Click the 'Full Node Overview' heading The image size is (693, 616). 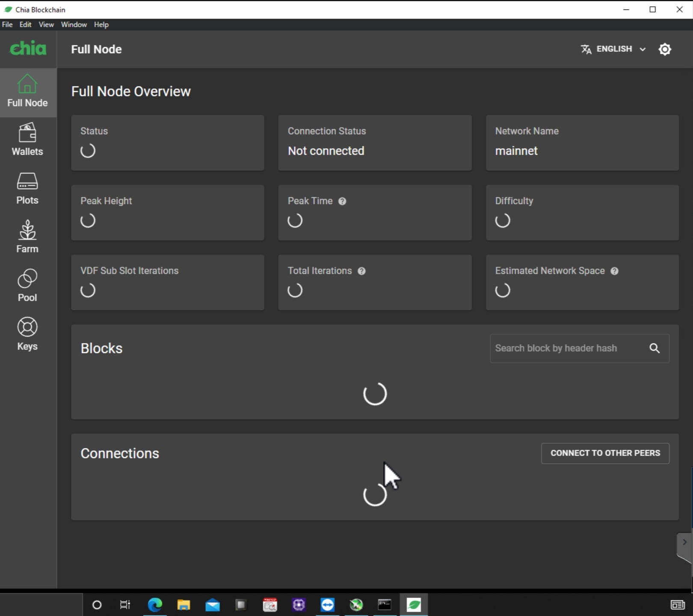click(x=131, y=91)
